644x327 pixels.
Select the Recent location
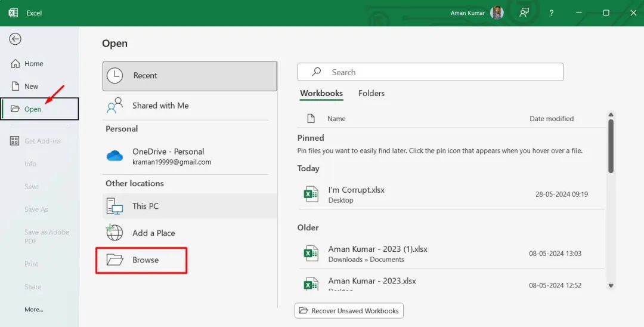(190, 76)
